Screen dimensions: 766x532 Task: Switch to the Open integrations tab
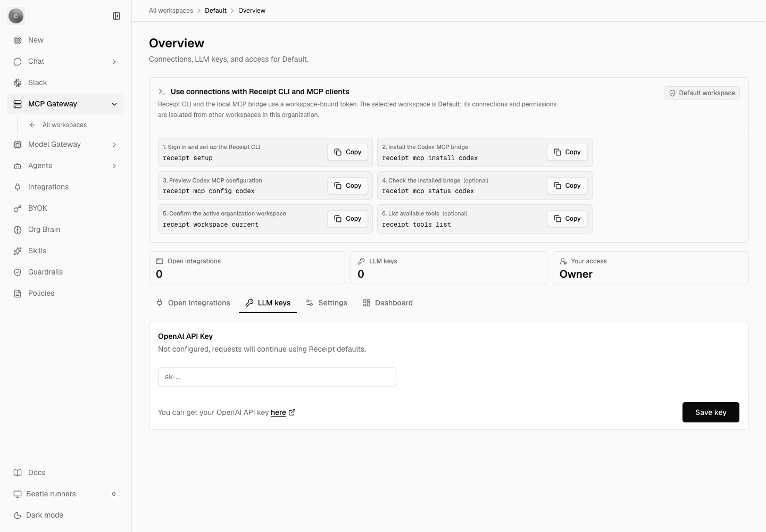[193, 303]
